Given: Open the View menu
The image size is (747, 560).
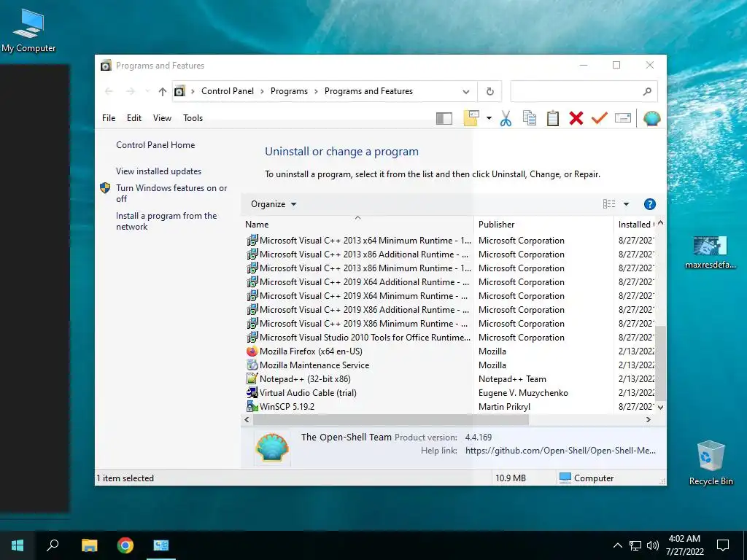Looking at the screenshot, I should [x=162, y=118].
